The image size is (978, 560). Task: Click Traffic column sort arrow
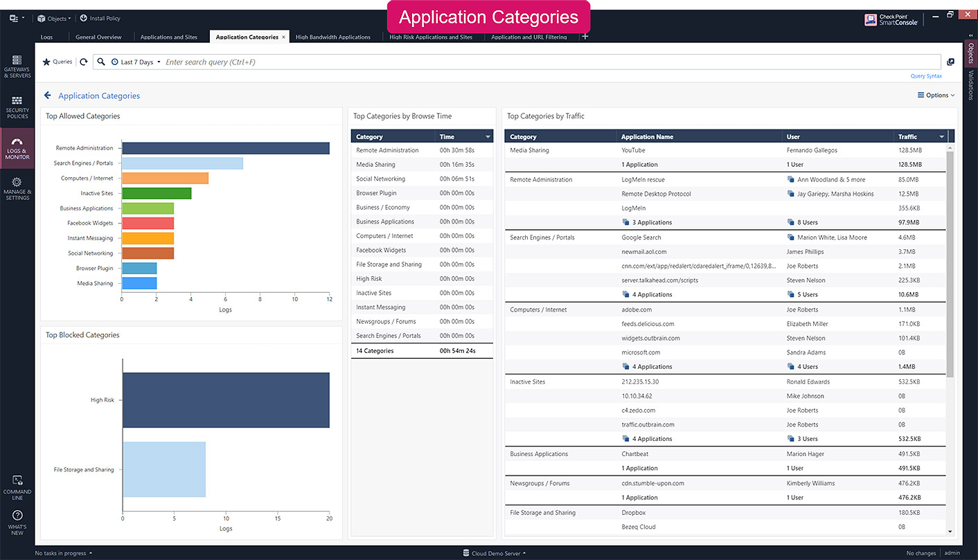point(941,137)
